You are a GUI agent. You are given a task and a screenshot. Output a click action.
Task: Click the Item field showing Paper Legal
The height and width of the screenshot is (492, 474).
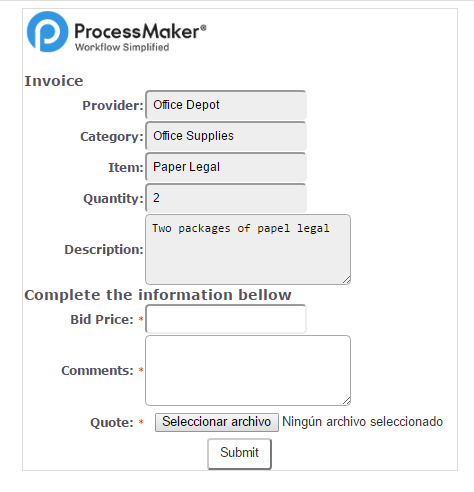226,167
